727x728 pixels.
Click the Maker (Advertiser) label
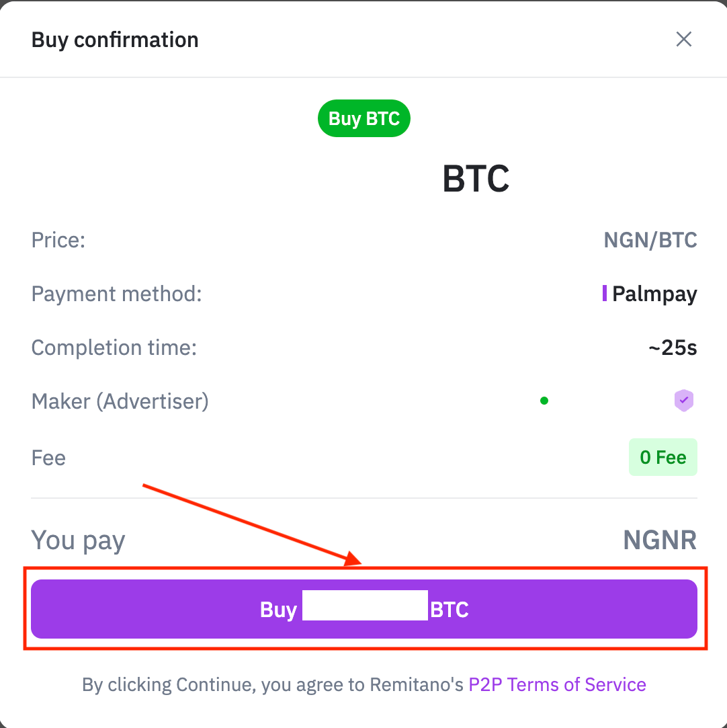120,401
